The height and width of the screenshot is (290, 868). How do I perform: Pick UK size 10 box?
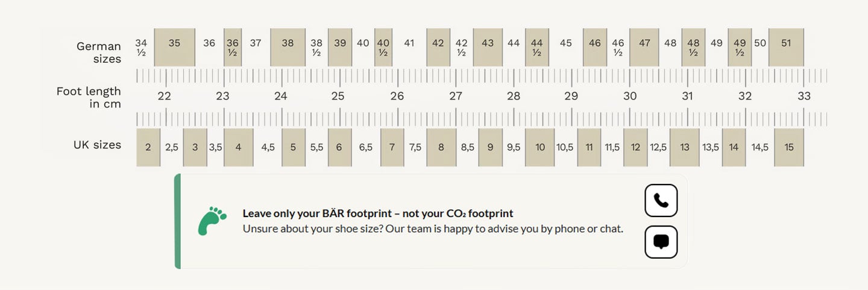540,147
